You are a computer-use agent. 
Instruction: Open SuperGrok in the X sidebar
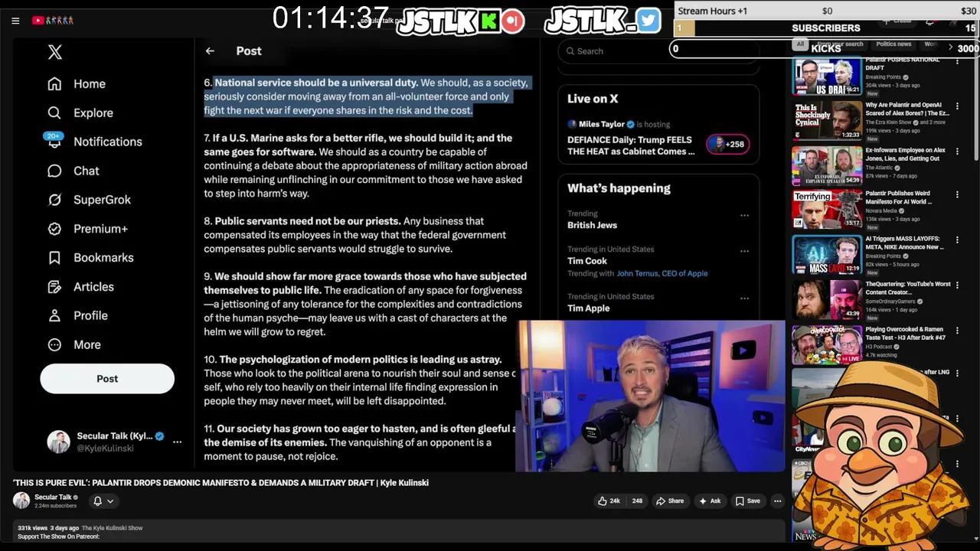[x=89, y=201]
